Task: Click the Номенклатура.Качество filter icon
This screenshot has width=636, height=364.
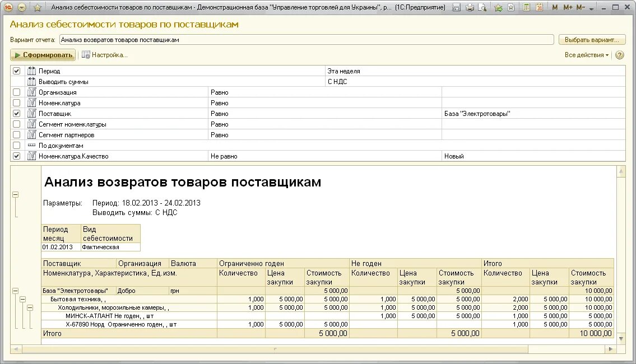Action: pyautogui.click(x=31, y=156)
